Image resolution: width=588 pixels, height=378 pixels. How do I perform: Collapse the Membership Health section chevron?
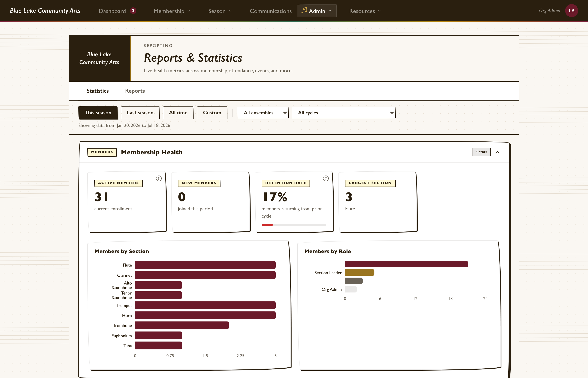[497, 152]
